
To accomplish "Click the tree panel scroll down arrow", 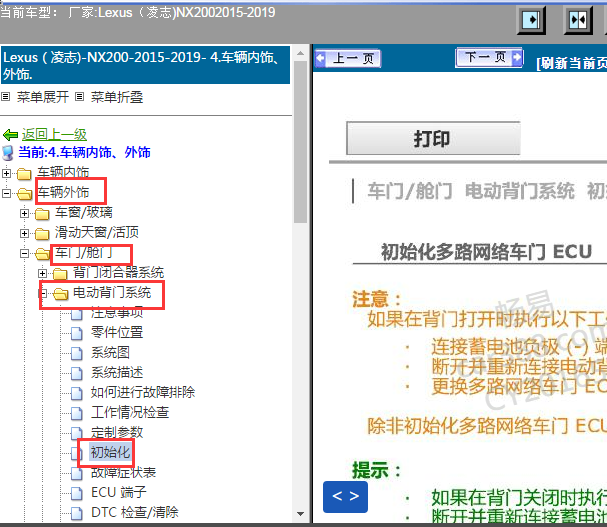I will 300,514.
